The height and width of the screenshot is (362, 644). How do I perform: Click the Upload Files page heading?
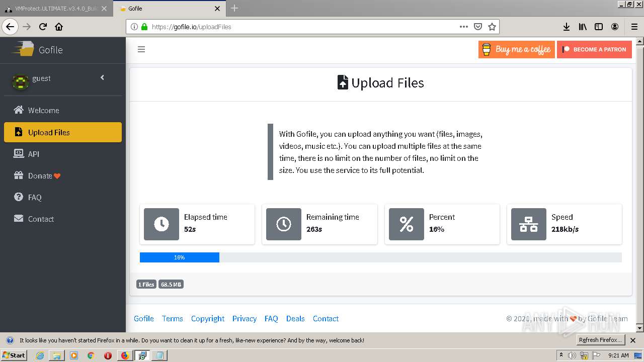380,83
